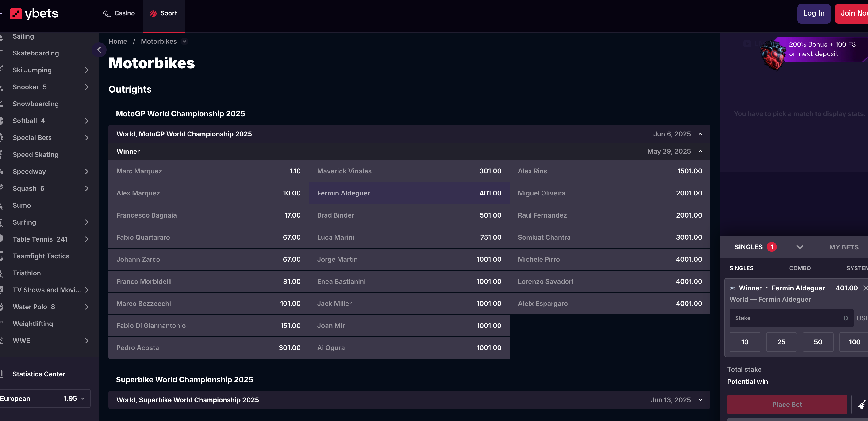Screen dimensions: 868x421
Task: Click the Log In button
Action: coord(814,13)
